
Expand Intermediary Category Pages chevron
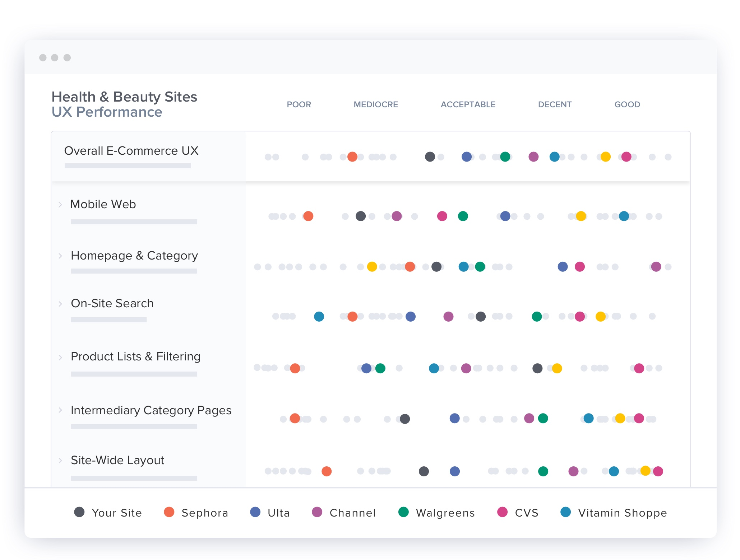pos(60,410)
